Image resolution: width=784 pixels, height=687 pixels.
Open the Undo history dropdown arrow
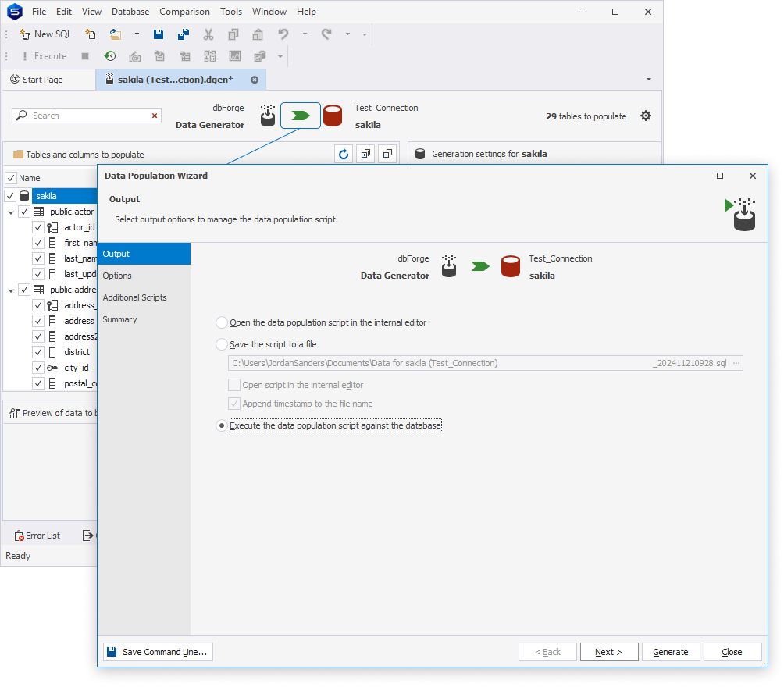pyautogui.click(x=305, y=34)
